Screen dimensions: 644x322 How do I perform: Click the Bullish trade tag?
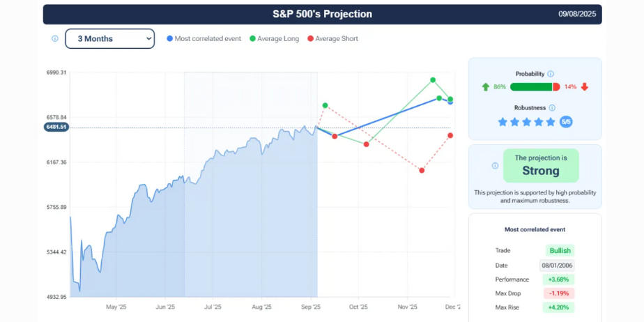560,251
